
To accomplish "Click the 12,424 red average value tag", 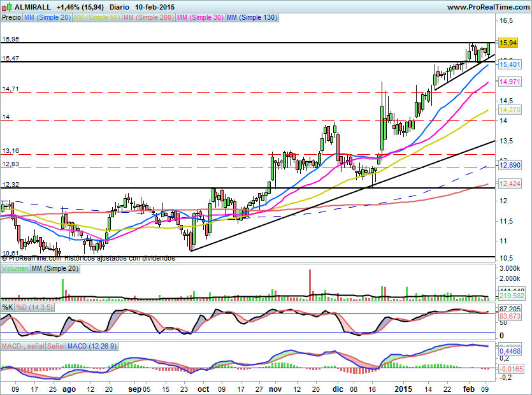I will pos(510,184).
